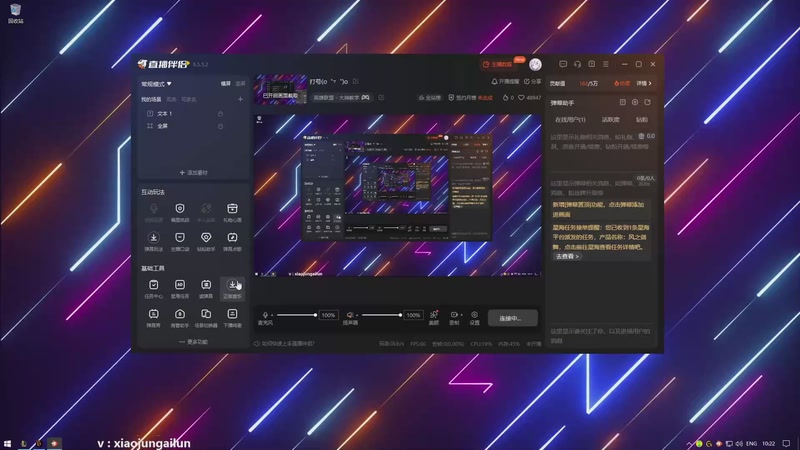Viewport: 800px width, 450px height.
Task: Click the 主播数据 button
Action: tap(498, 64)
